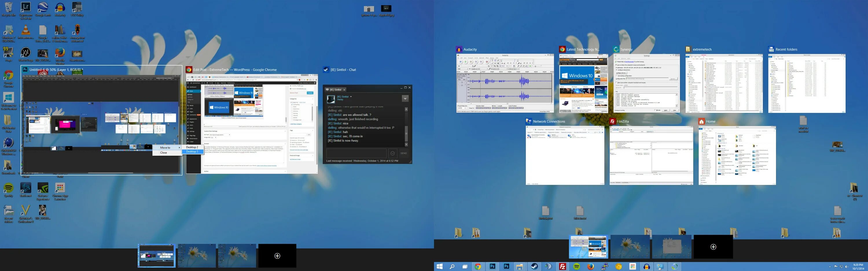Open Google Earth desktop shortcut
This screenshot has width=868, height=271.
(x=43, y=10)
